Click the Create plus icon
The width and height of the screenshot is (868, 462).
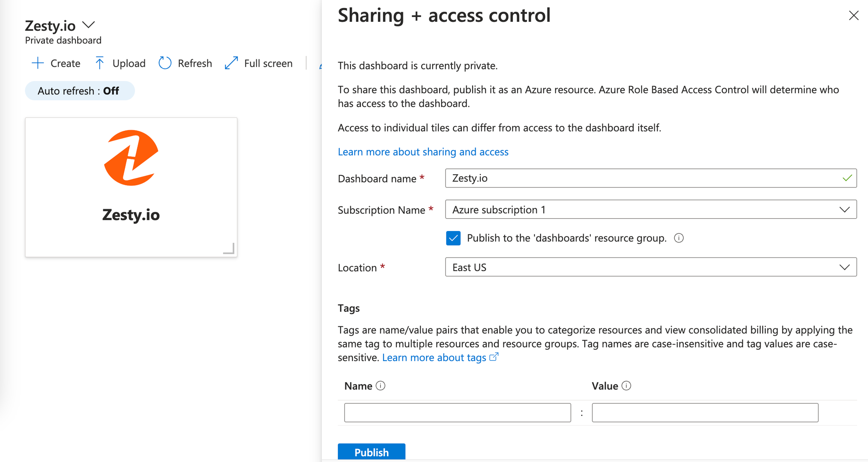point(38,63)
